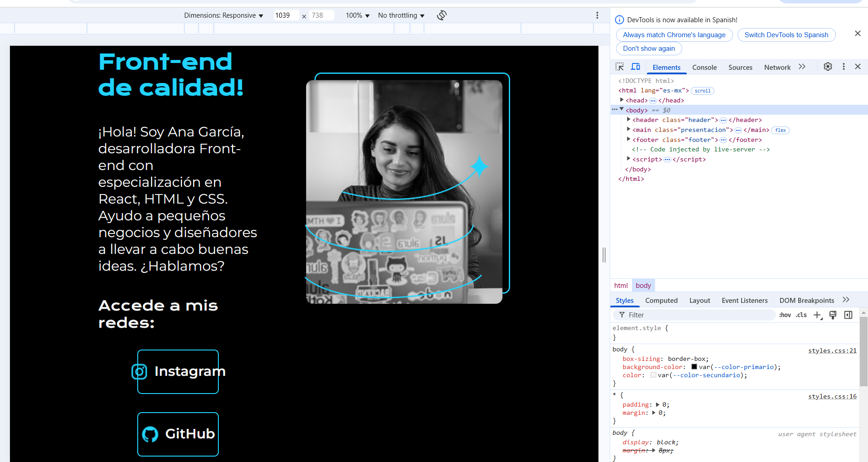Image resolution: width=868 pixels, height=462 pixels.
Task: Dismiss the DevTools language notification
Action: [858, 34]
